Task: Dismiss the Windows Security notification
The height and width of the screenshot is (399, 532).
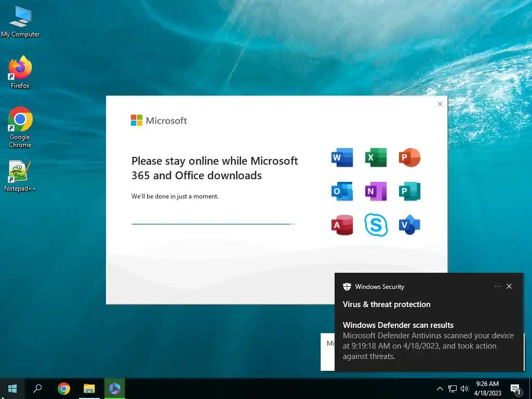Action: click(x=509, y=286)
